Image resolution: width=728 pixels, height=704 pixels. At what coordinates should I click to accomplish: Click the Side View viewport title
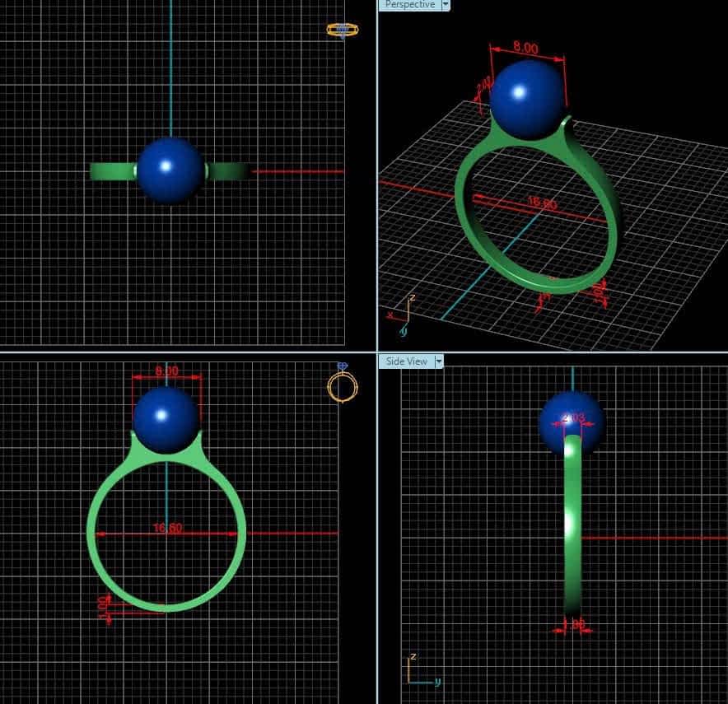(407, 361)
